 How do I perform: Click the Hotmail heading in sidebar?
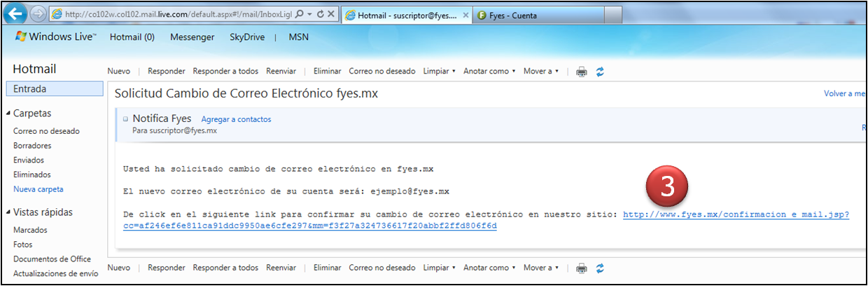click(34, 69)
